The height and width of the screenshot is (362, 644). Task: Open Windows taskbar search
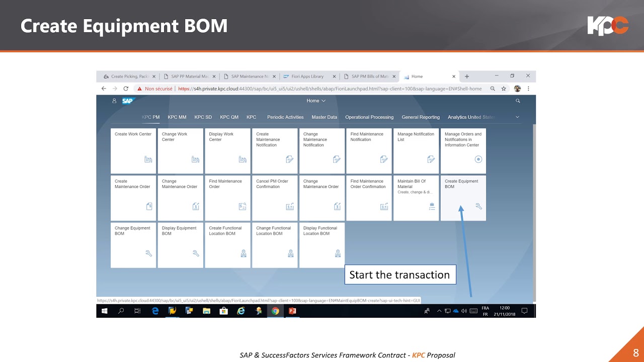[x=121, y=311]
